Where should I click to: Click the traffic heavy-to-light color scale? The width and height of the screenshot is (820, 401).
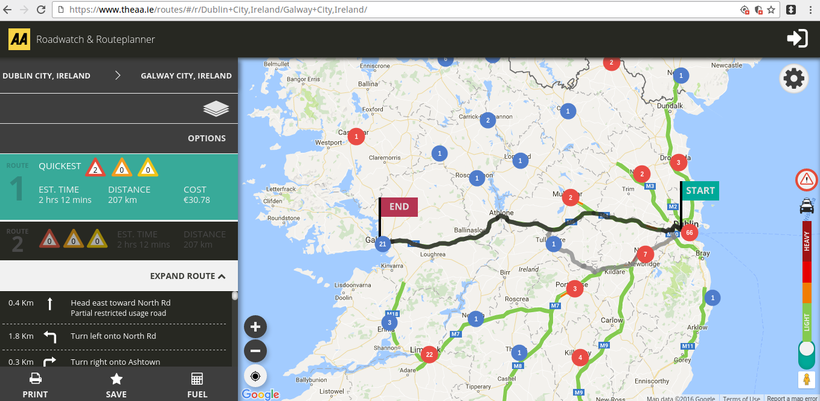pyautogui.click(x=806, y=279)
